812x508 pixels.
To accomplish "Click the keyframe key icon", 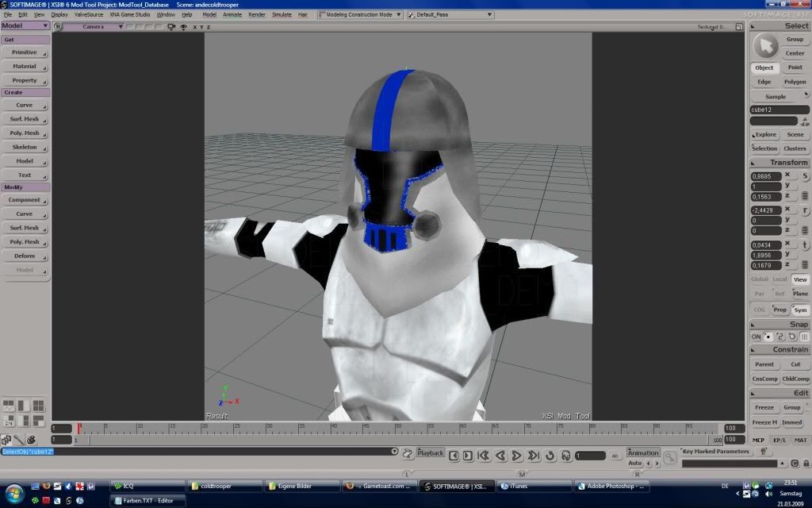I will point(669,457).
